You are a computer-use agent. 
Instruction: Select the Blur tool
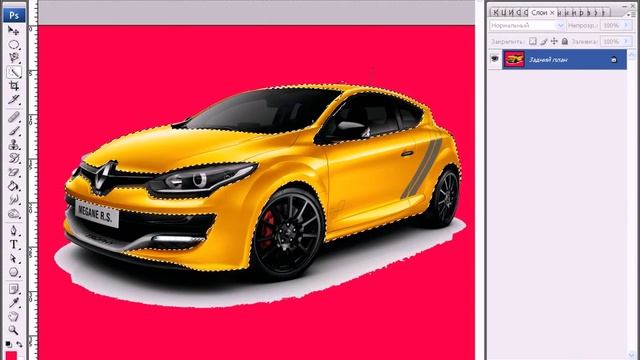point(13,200)
